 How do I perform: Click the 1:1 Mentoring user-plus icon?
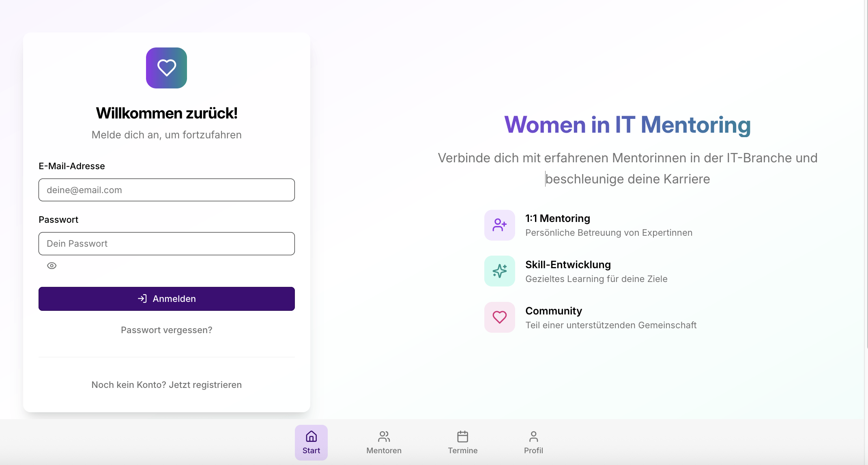pos(499,225)
